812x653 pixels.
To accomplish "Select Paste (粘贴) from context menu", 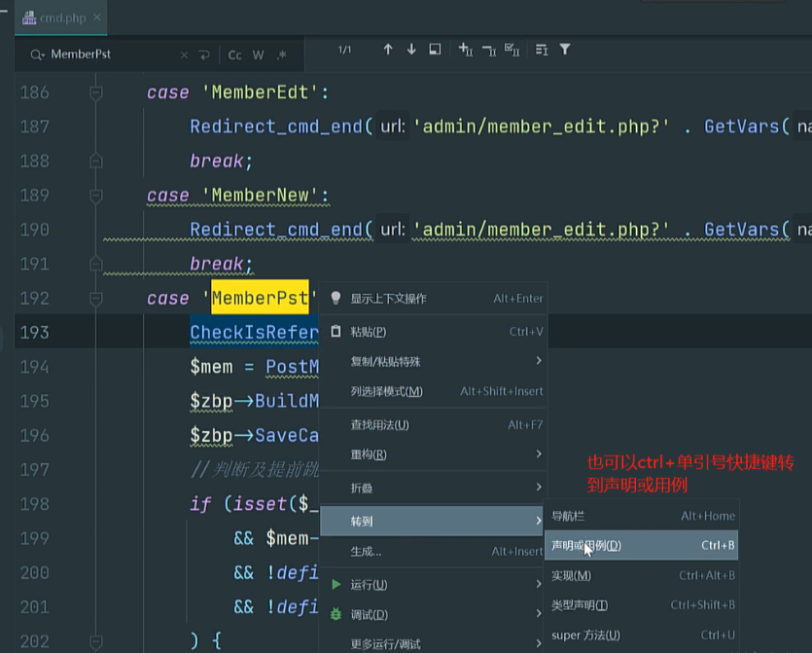I will [x=434, y=332].
